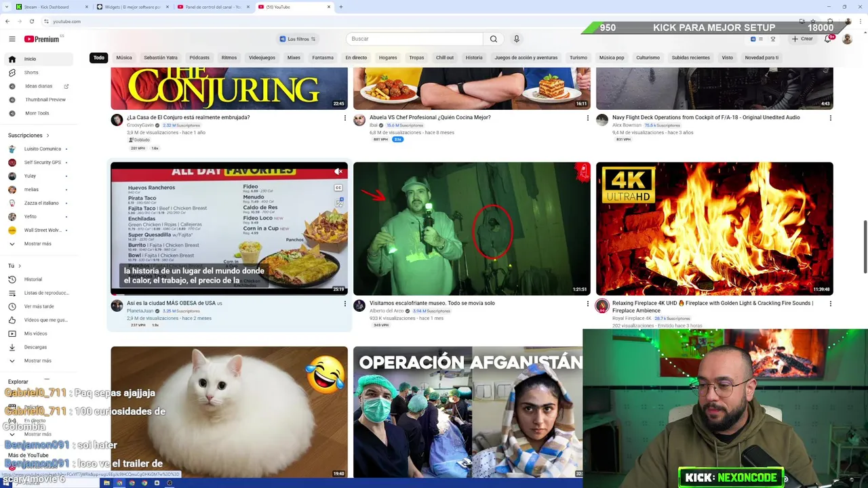Select the Pódcasts filter chip
The width and height of the screenshot is (868, 488).
click(199, 58)
